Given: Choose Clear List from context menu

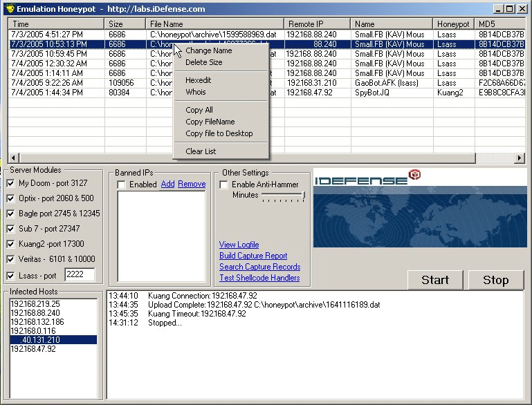Looking at the screenshot, I should coord(201,151).
